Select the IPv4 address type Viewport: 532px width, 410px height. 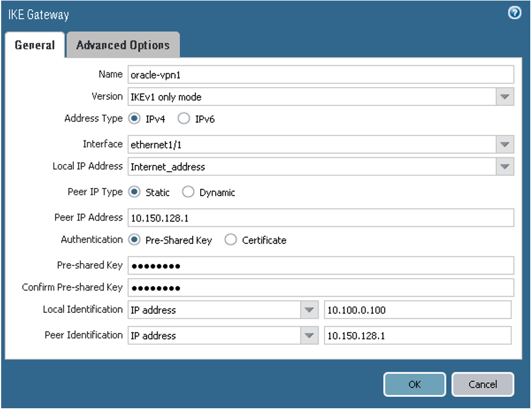[x=134, y=118]
